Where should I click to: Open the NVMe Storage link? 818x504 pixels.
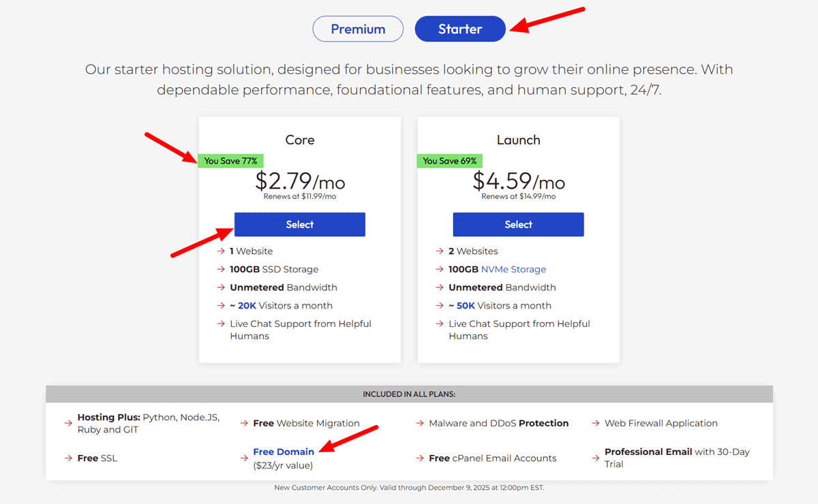513,269
